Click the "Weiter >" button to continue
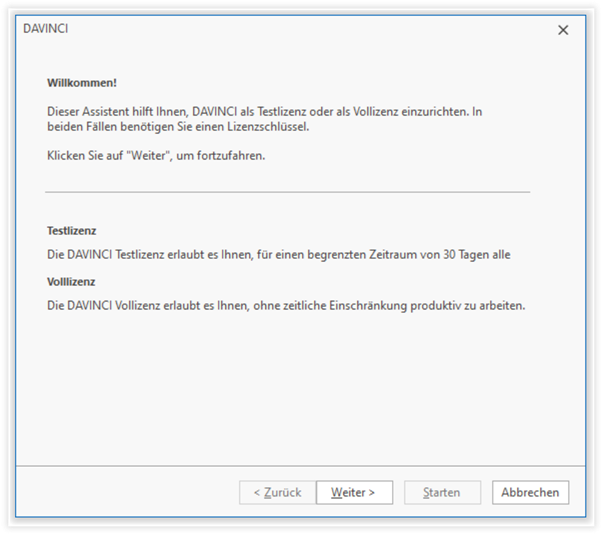Screen dimensions: 602x534 tap(354, 492)
